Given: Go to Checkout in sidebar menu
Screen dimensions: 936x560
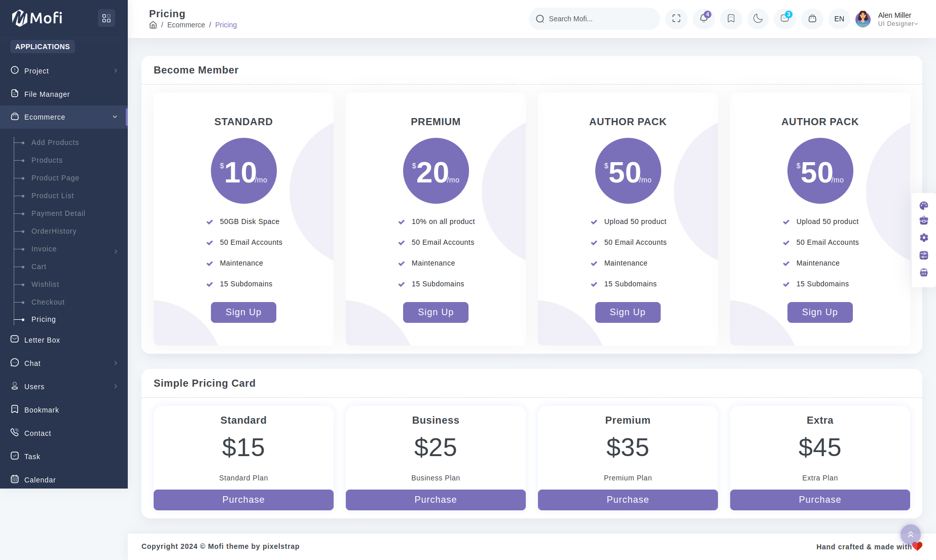Looking at the screenshot, I should (48, 302).
